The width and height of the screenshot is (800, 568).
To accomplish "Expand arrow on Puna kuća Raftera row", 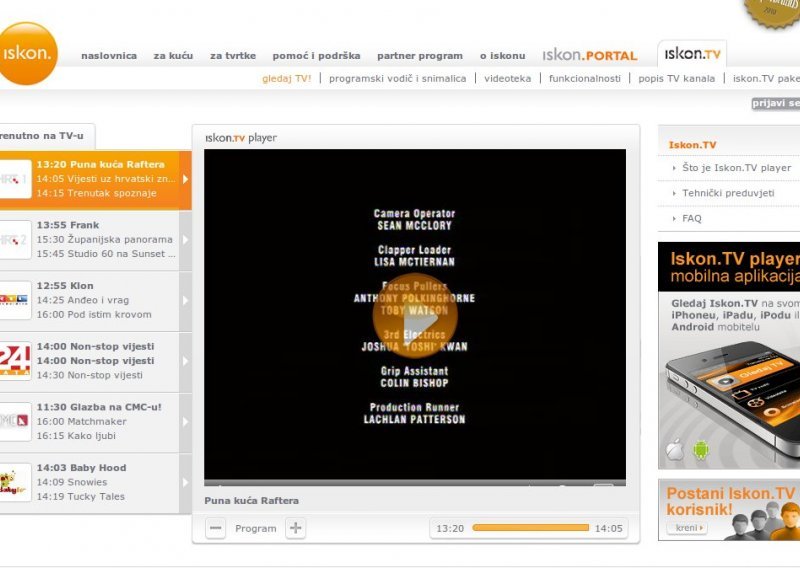I will point(186,179).
